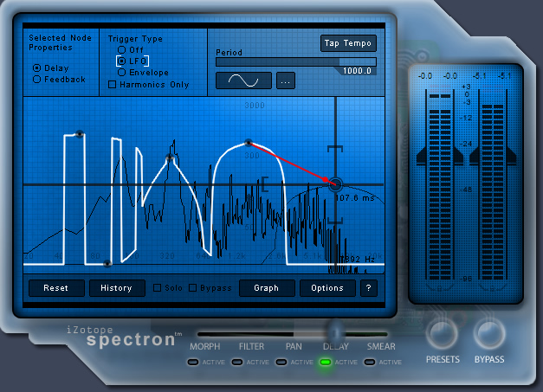This screenshot has height=392, width=543.
Task: Open the Options dialog
Action: 327,288
